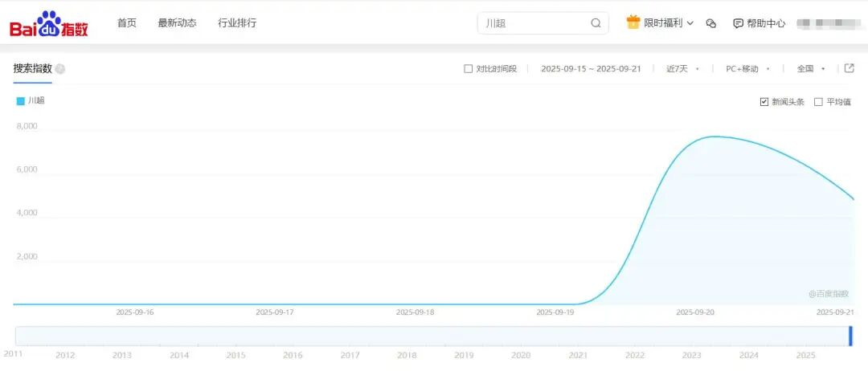Click the Baidu Index logo
The width and height of the screenshot is (868, 371).
49,24
